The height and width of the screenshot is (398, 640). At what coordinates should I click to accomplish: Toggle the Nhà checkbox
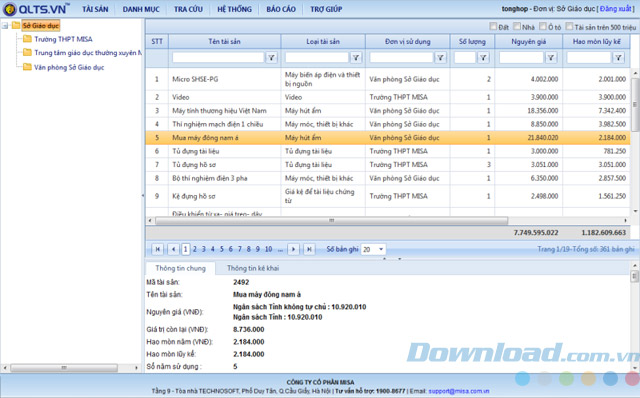[517, 27]
